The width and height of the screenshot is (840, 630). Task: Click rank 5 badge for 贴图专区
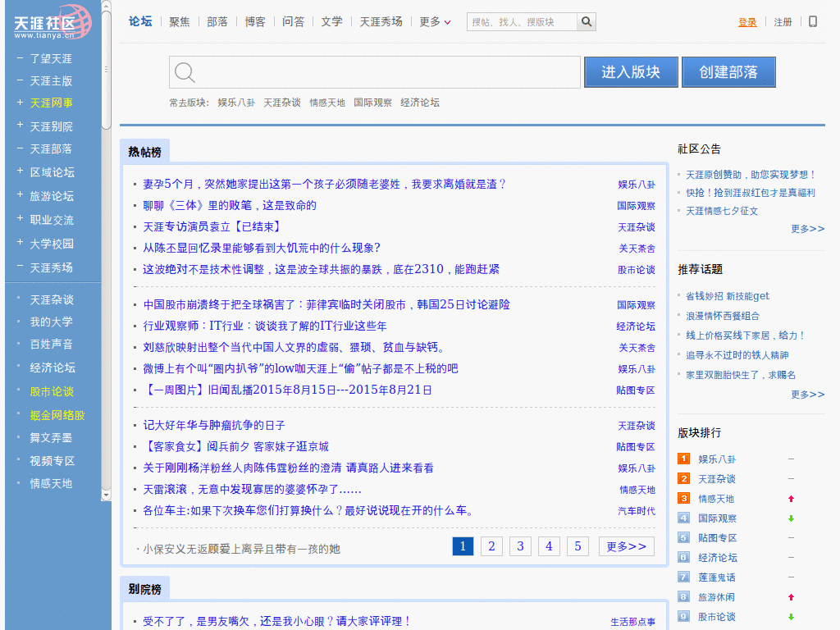(683, 537)
